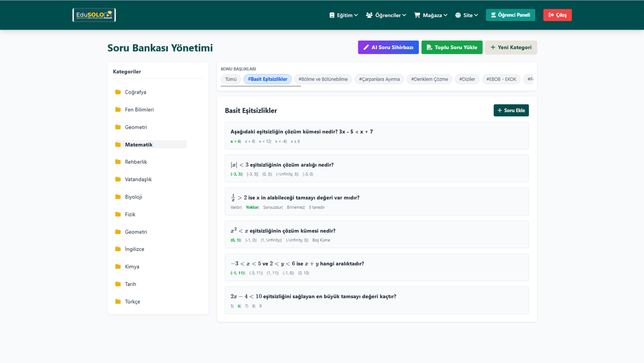Click the Fen Bilimleri folder icon
Screen dimensions: 644x363
pos(118,109)
